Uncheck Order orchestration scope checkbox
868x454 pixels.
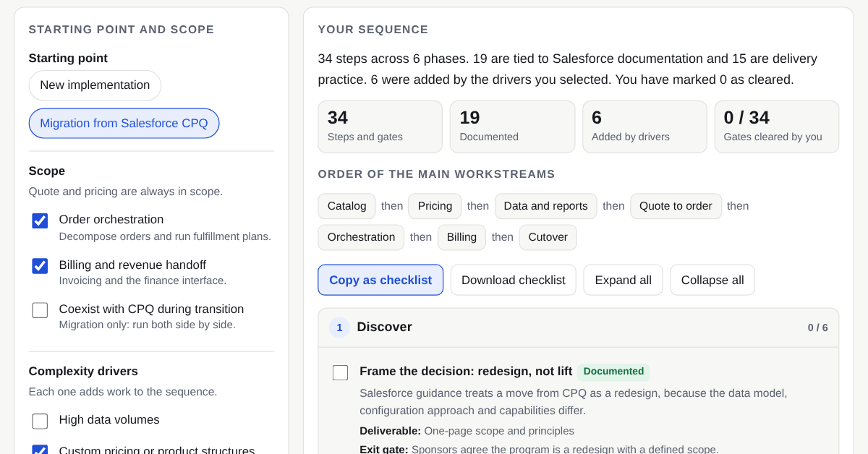tap(40, 220)
